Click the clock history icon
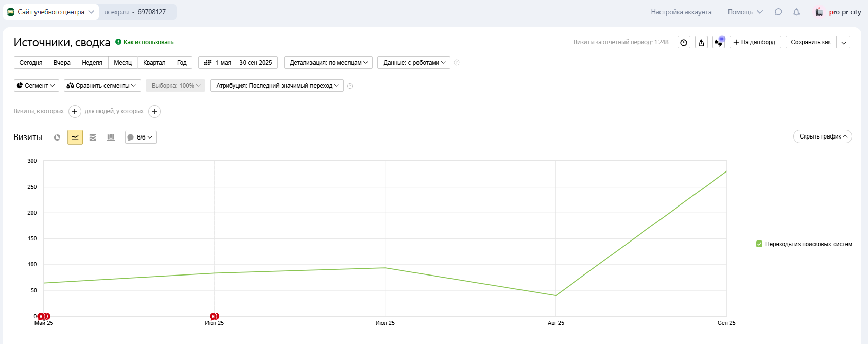868x344 pixels. click(684, 42)
